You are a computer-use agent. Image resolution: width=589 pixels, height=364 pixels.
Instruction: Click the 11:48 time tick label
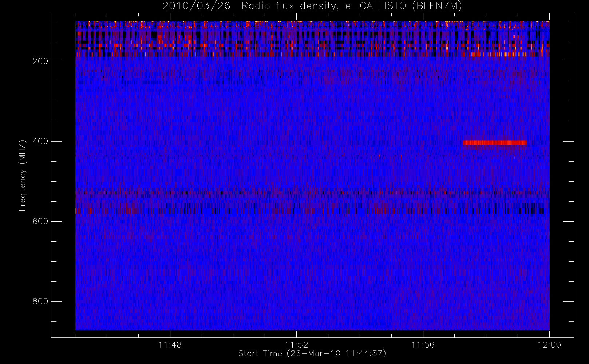170,345
